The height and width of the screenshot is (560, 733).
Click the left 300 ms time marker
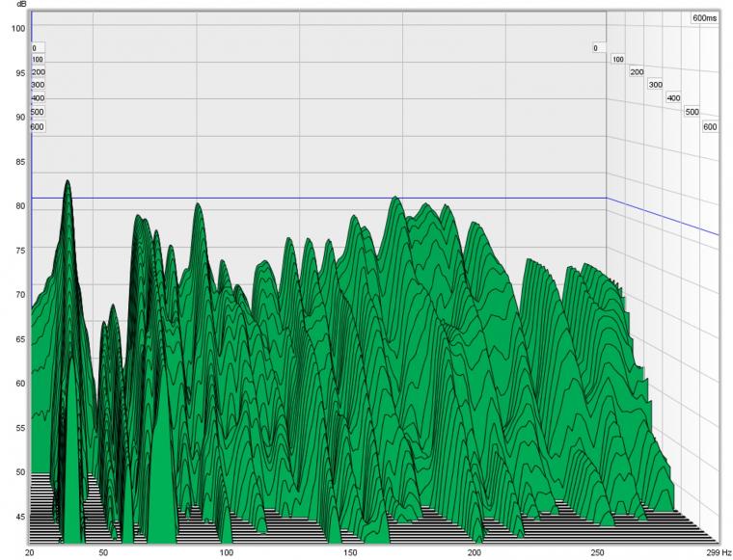click(x=38, y=85)
